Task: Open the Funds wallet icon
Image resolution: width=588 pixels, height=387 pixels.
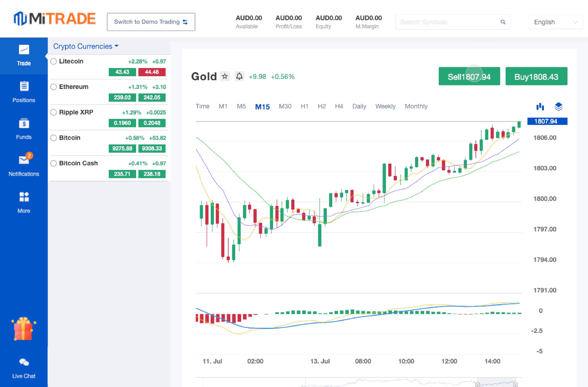Action: [24, 123]
